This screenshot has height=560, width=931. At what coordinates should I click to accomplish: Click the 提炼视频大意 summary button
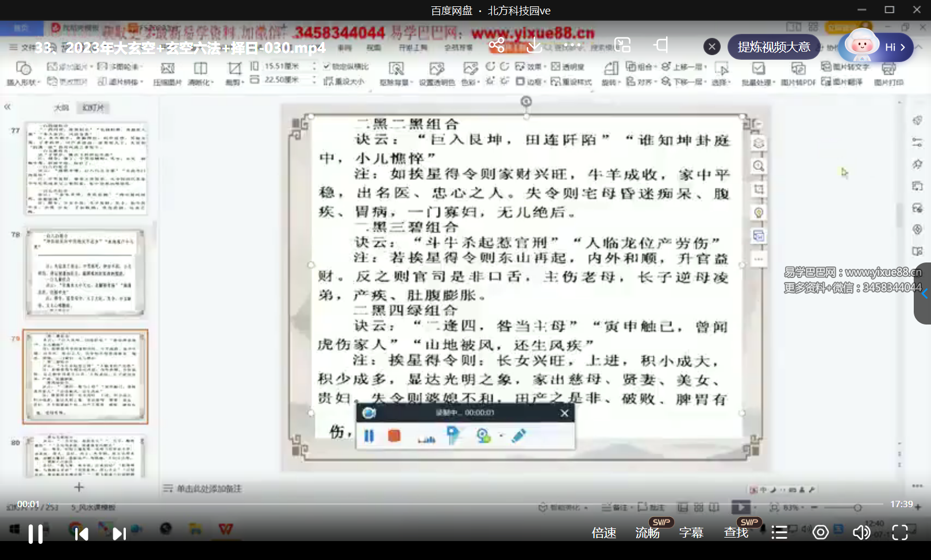774,47
